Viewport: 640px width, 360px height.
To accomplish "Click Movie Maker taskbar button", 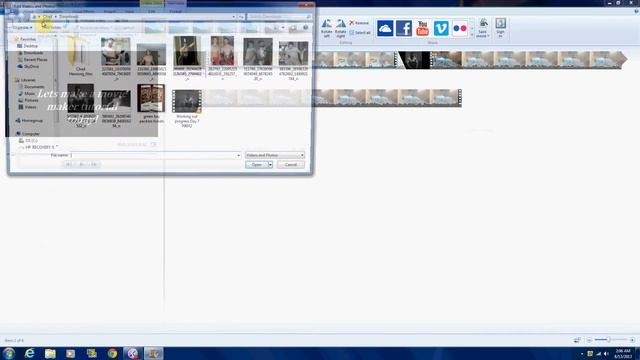I will click(x=153, y=353).
